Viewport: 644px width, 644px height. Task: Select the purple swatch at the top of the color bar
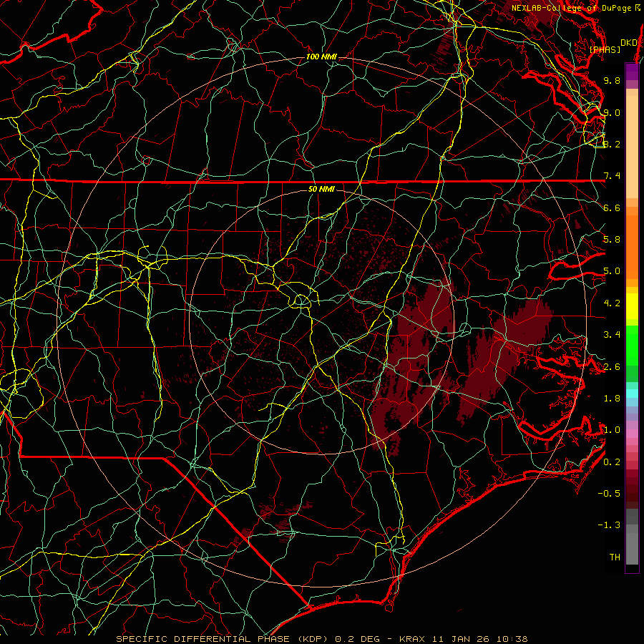tap(632, 72)
